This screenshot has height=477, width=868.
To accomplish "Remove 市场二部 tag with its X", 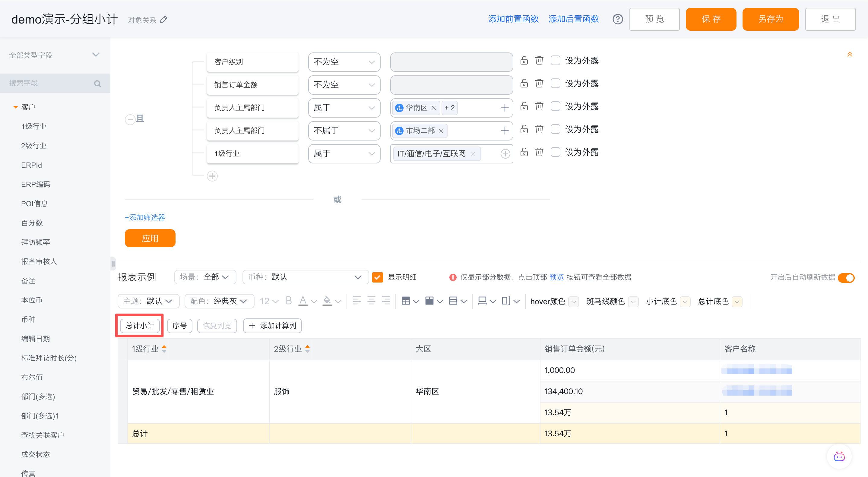I will pos(441,131).
